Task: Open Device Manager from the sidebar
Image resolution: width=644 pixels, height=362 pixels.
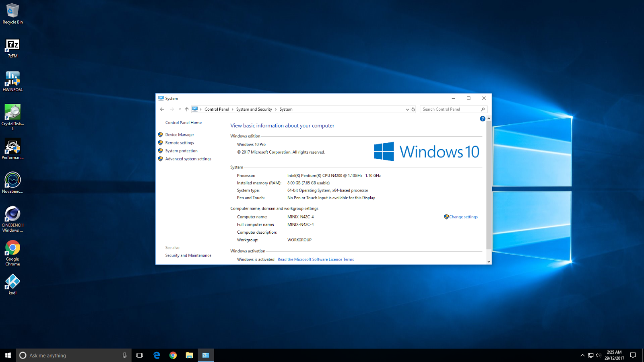Action: pos(179,134)
